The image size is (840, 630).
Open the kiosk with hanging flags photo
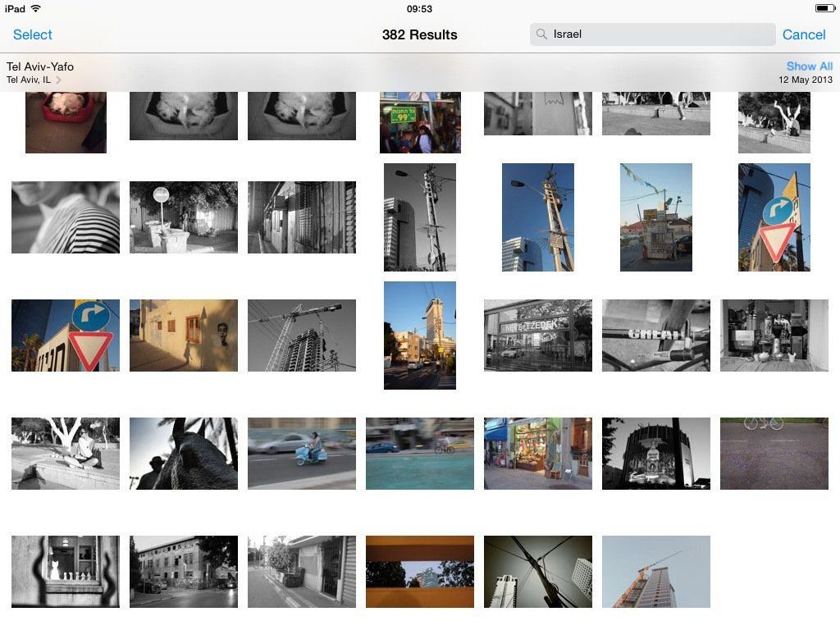[x=656, y=217]
